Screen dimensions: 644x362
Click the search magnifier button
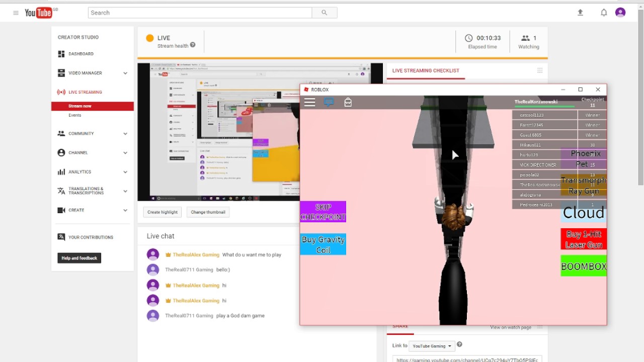tap(325, 13)
